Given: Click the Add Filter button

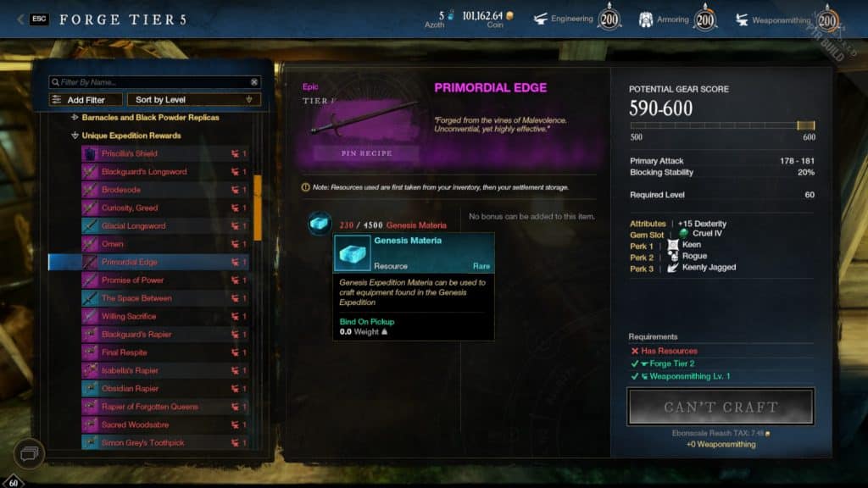Looking at the screenshot, I should (x=86, y=100).
